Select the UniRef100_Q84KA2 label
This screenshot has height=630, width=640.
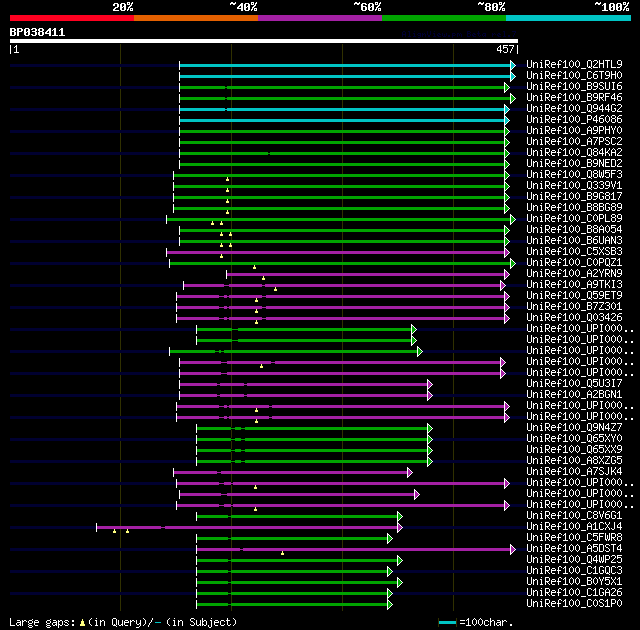coord(574,153)
